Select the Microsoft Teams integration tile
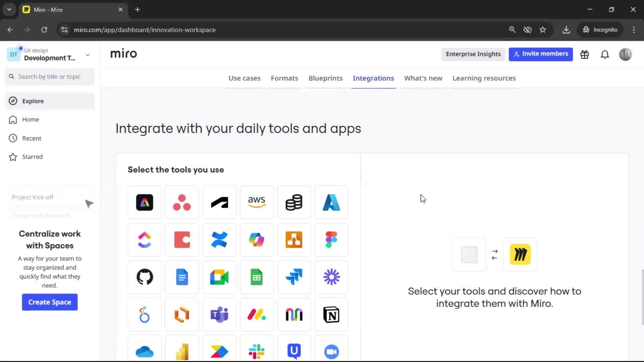The width and height of the screenshot is (644, 362). pyautogui.click(x=219, y=315)
